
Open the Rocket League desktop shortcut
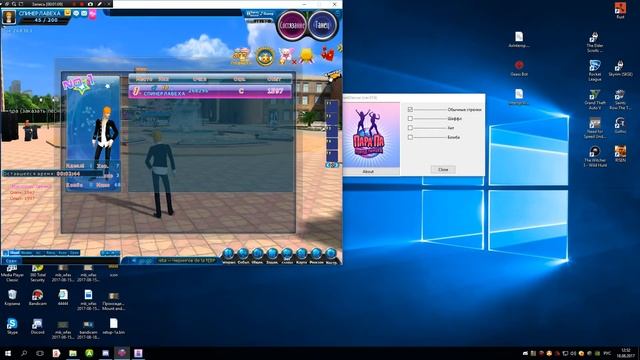[x=595, y=70]
